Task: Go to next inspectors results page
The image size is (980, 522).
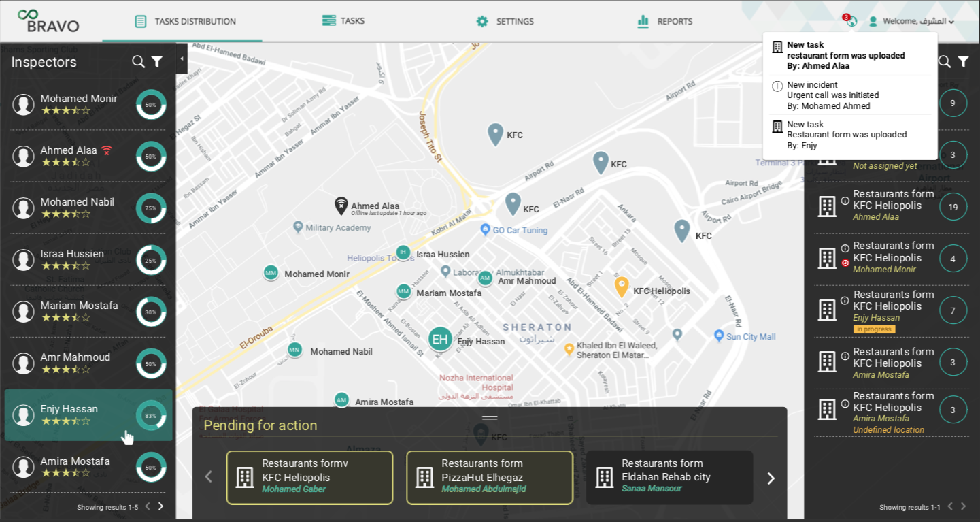Action: click(161, 506)
